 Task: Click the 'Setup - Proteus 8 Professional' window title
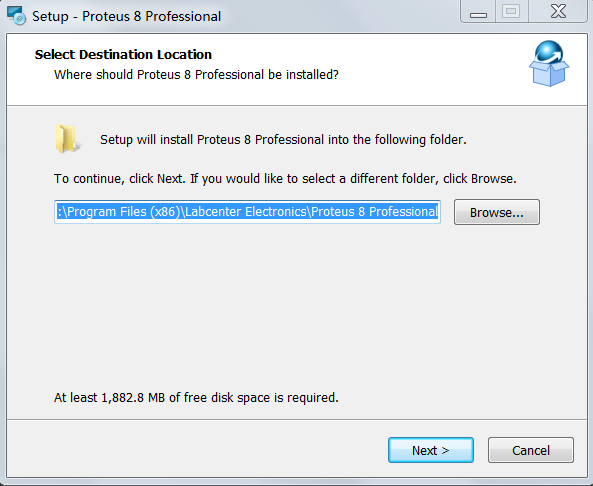tap(126, 16)
